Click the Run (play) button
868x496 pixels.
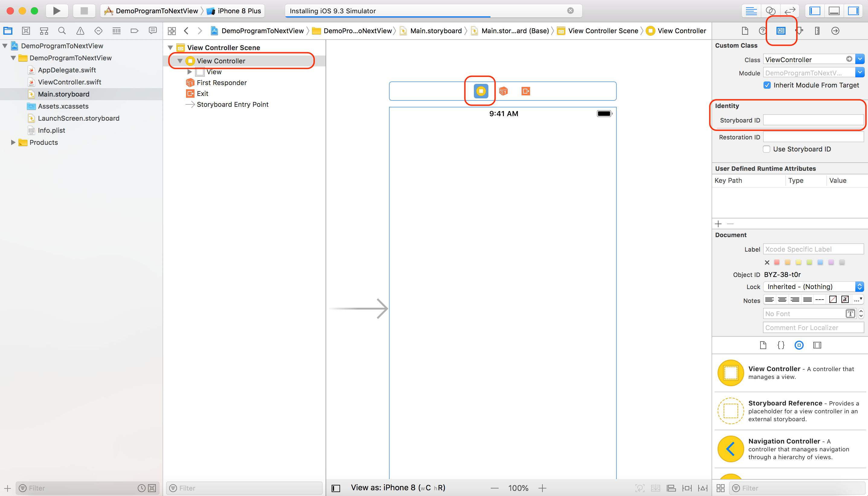tap(56, 11)
